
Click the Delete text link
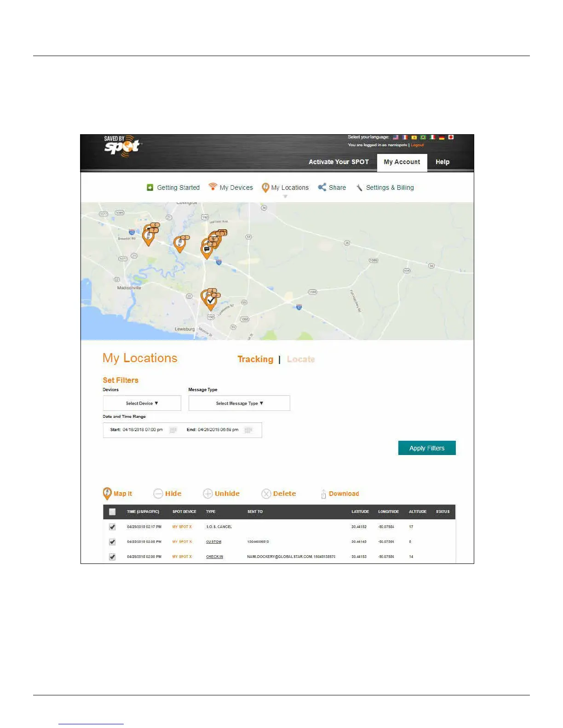(x=285, y=494)
